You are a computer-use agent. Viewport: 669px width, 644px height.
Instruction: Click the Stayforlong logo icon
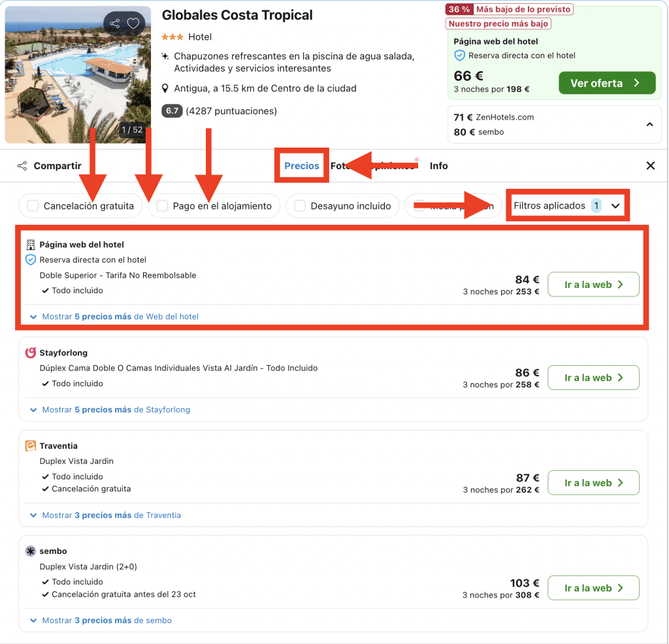click(x=31, y=353)
